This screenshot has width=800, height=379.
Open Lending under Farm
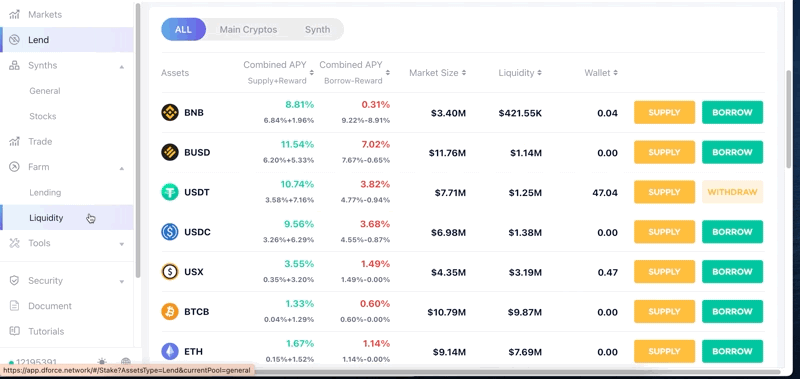coord(45,192)
